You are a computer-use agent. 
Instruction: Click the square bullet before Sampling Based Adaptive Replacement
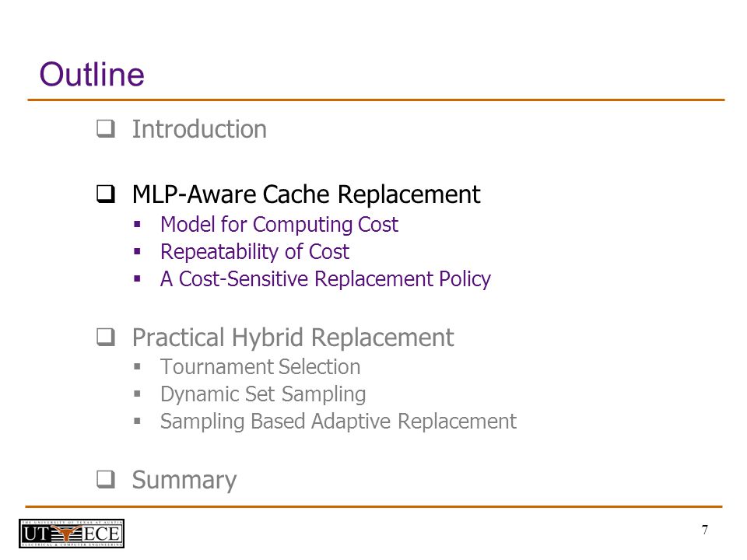137,421
